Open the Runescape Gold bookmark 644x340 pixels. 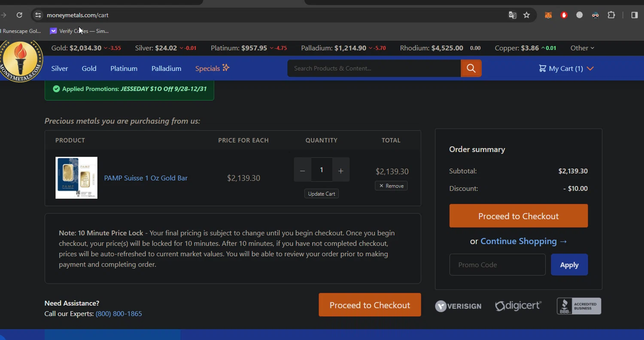[x=21, y=31]
